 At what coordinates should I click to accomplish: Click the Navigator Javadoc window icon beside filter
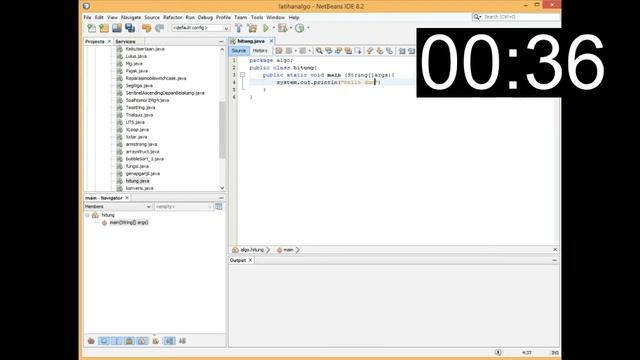pyautogui.click(x=219, y=207)
